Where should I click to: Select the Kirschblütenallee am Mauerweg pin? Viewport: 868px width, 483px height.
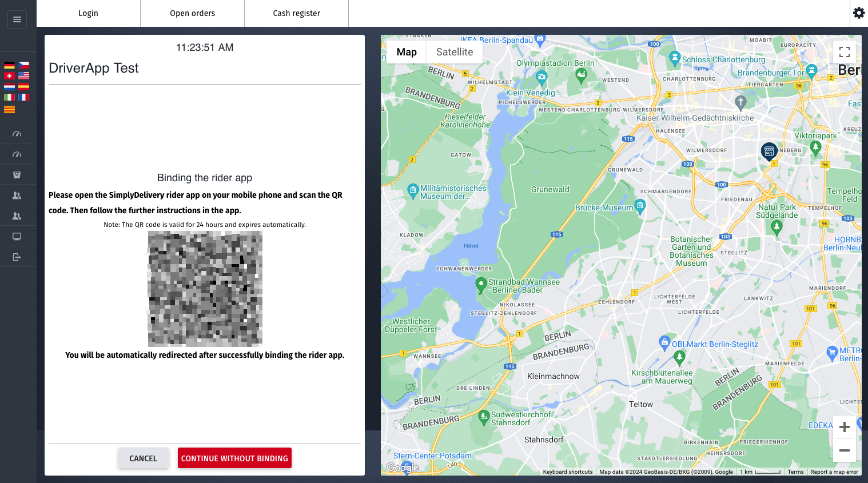coord(679,358)
